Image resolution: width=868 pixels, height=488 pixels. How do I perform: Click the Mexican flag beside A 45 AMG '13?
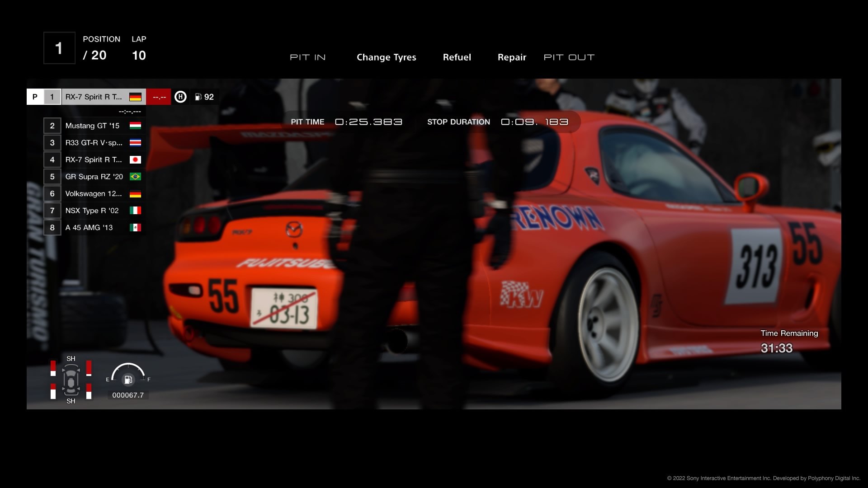135,228
